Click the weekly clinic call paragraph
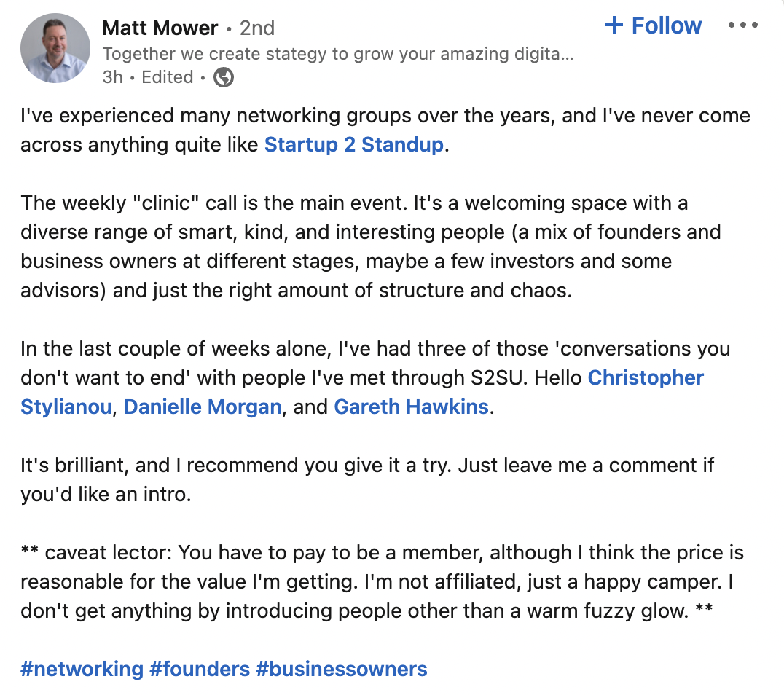Screen dimensions: 784x695 click(x=370, y=246)
